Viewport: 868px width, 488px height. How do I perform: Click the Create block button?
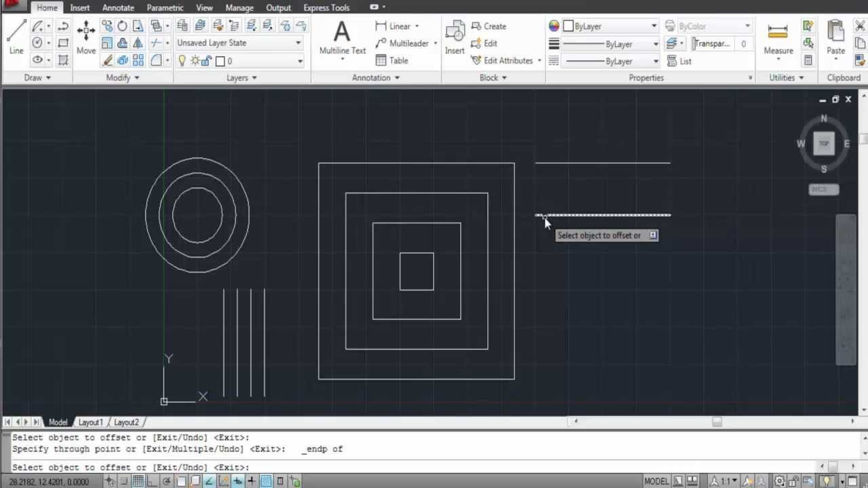click(488, 26)
